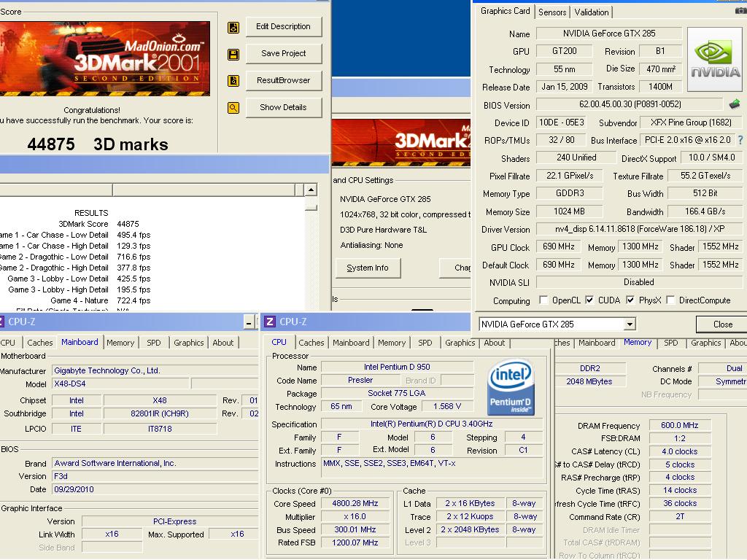Click the Specification Pentium D 3.40GHz field

click(432, 424)
